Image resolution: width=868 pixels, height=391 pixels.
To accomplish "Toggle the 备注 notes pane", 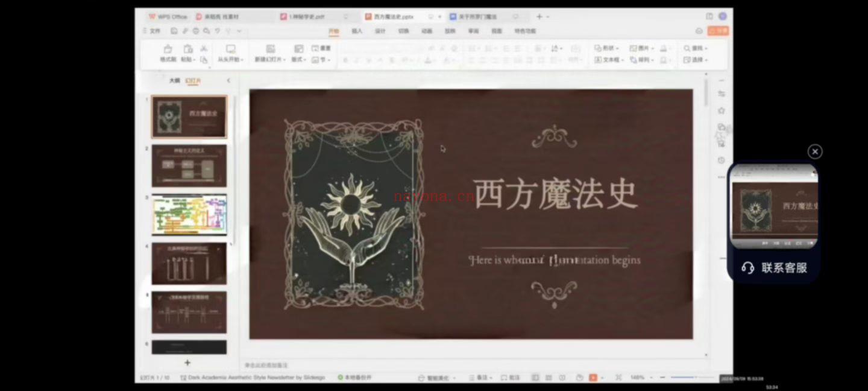I will (480, 378).
